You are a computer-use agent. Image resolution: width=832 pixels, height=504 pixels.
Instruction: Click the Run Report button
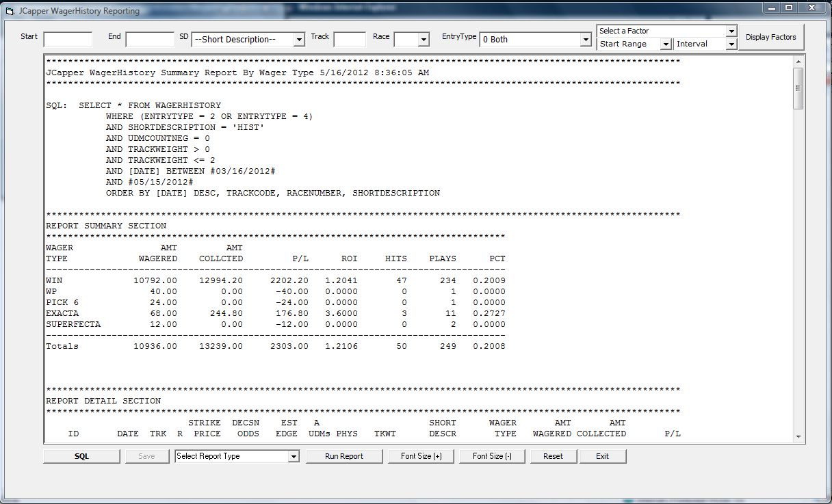point(344,456)
